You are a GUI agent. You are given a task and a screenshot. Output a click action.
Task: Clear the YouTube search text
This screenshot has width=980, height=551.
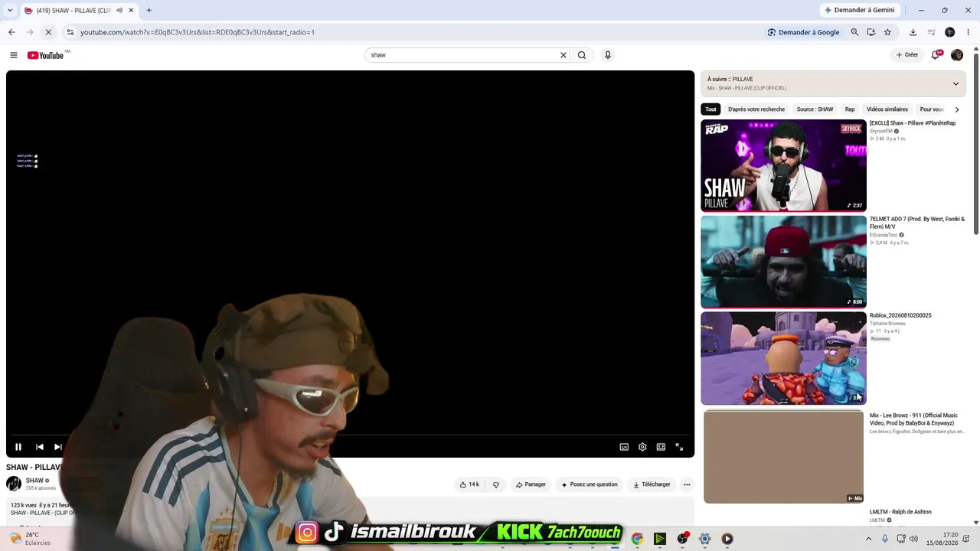(x=563, y=55)
